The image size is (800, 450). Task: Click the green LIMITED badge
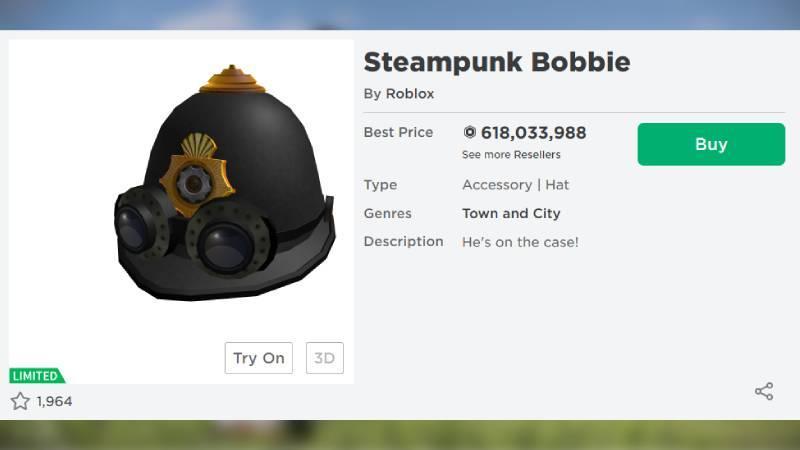tap(37, 376)
